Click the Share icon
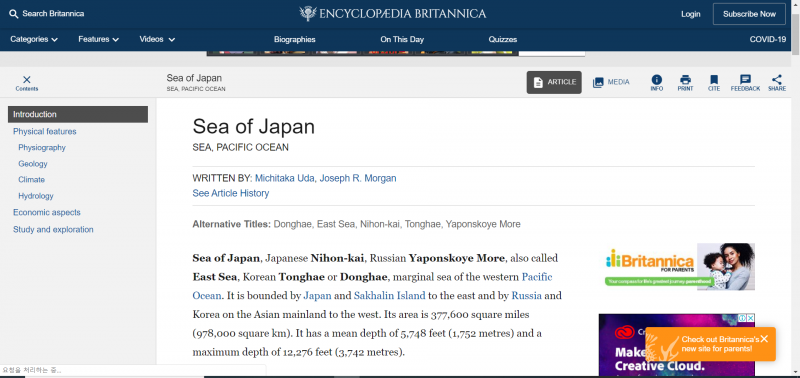800x378 pixels. pos(777,80)
